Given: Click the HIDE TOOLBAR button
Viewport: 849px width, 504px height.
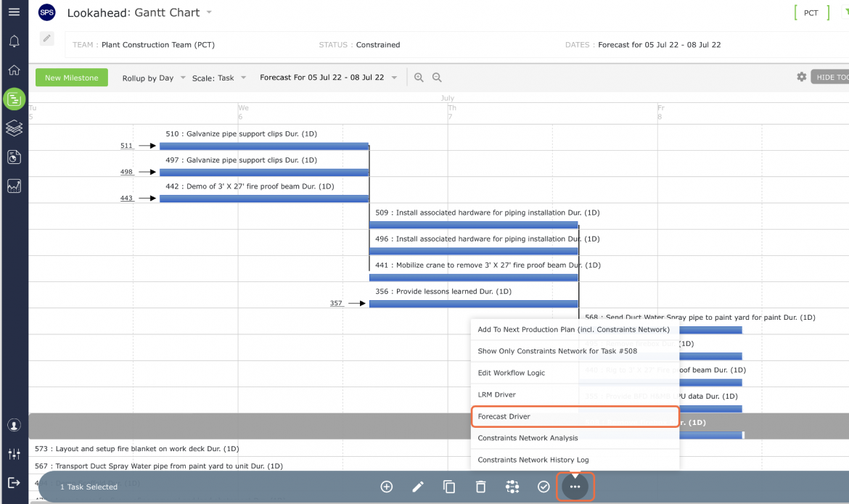Looking at the screenshot, I should [x=830, y=78].
